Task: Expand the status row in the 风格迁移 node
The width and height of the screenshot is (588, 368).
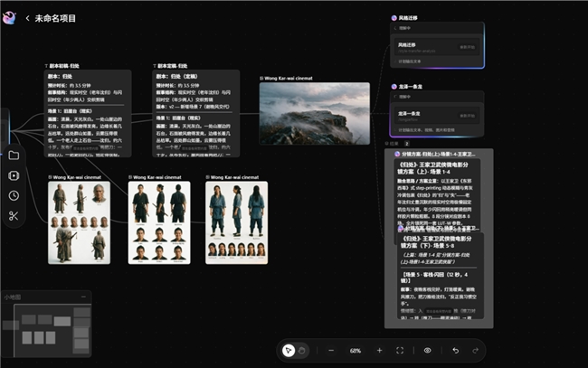Action: click(437, 28)
